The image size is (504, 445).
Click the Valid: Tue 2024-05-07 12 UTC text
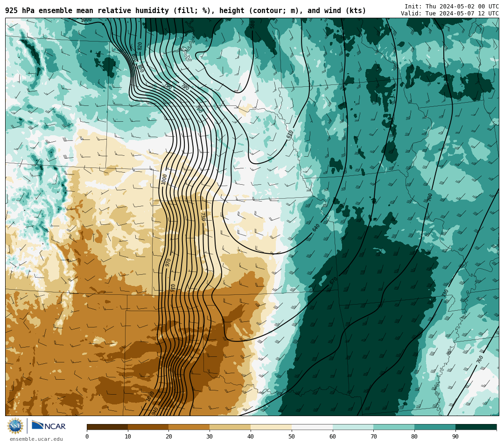click(450, 13)
